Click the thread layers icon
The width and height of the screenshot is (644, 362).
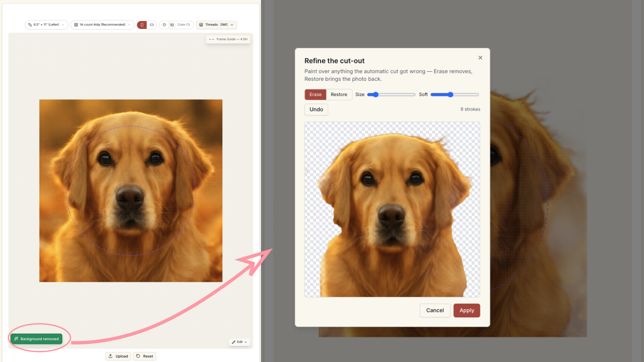tap(201, 25)
